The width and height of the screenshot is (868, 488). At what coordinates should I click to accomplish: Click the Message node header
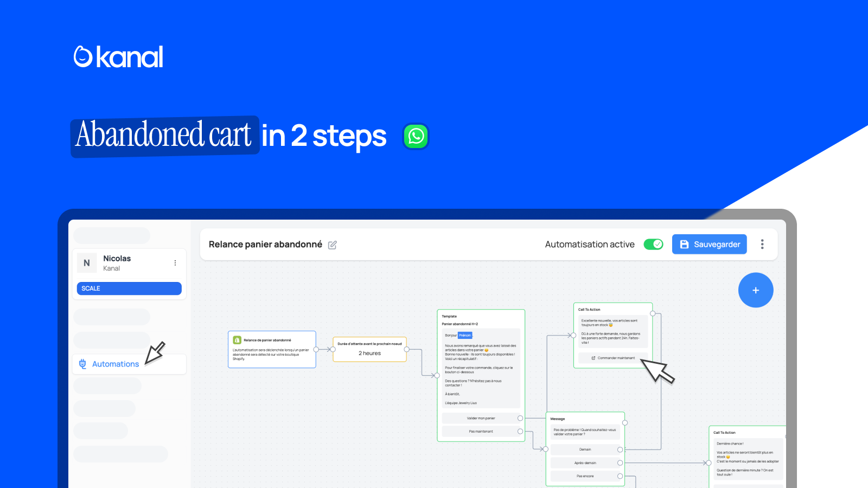(558, 419)
